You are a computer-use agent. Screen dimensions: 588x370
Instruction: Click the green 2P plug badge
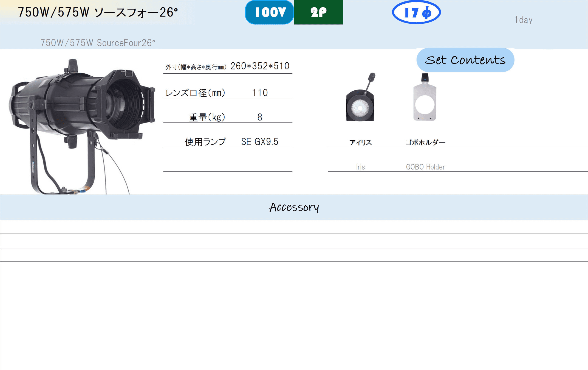(318, 12)
